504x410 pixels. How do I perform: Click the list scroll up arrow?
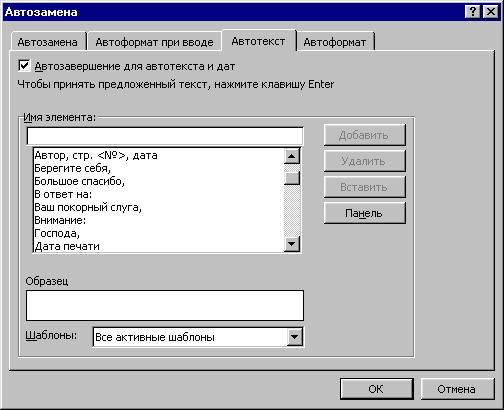292,156
